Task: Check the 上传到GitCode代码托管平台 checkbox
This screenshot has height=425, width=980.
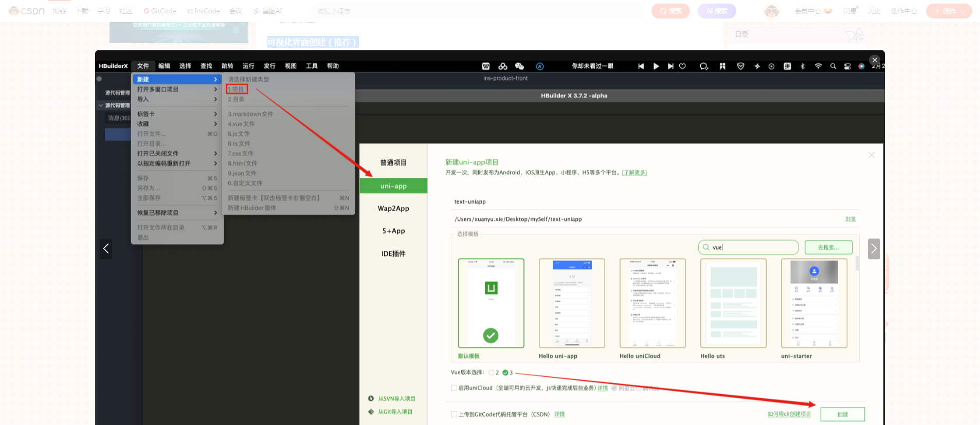Action: click(x=454, y=414)
